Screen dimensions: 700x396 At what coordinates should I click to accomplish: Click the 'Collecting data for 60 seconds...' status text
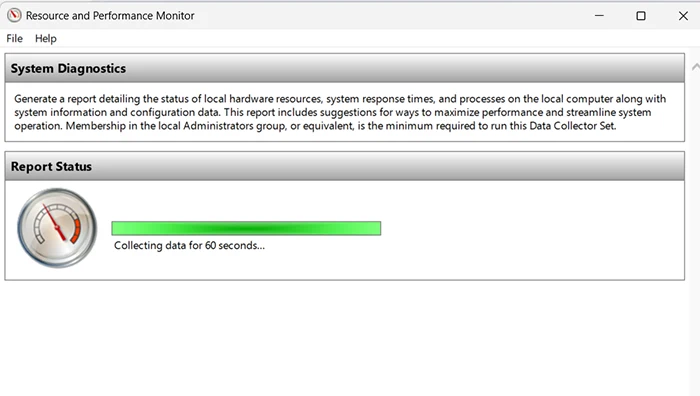pos(189,246)
